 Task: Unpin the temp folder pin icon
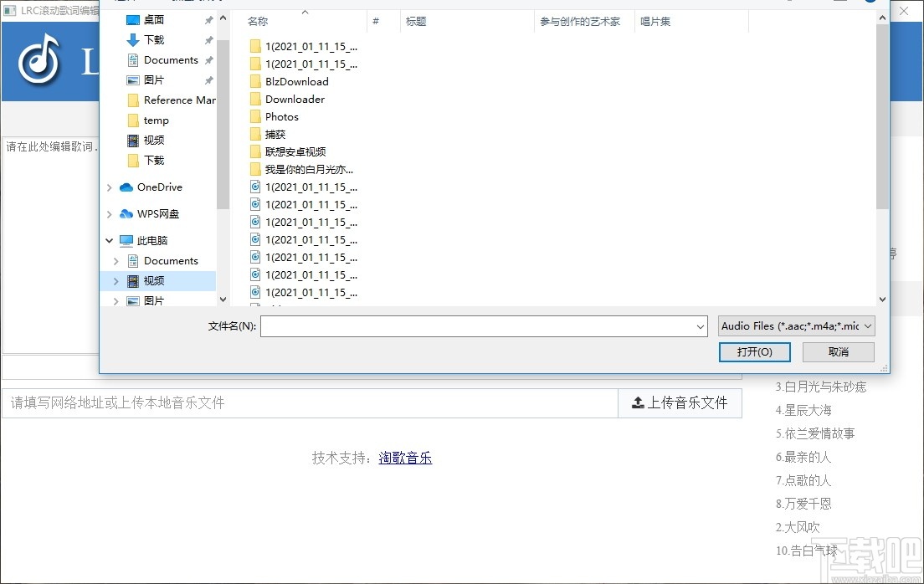208,120
